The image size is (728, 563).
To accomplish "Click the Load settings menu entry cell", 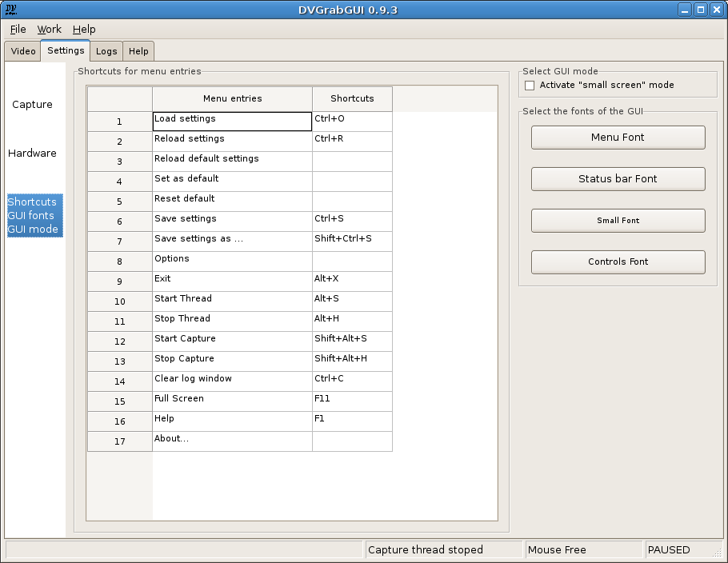I will (x=232, y=121).
